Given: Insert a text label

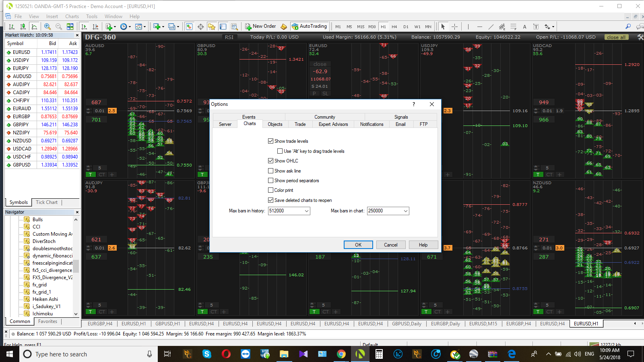Looking at the screenshot, I should [536, 27].
